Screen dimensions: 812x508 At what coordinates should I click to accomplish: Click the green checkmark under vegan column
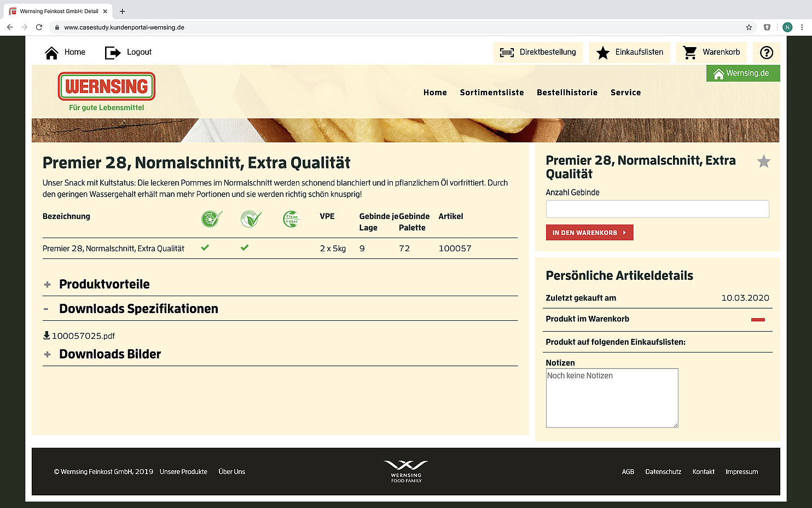click(x=205, y=247)
